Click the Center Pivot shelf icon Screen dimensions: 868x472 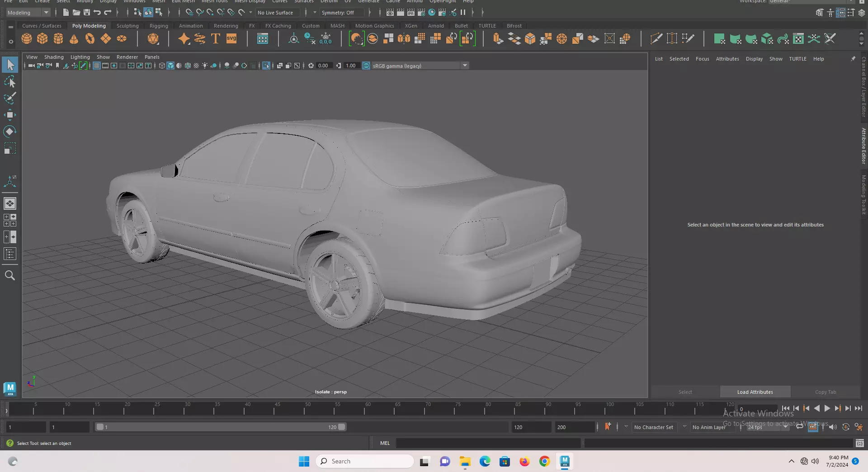(294, 39)
